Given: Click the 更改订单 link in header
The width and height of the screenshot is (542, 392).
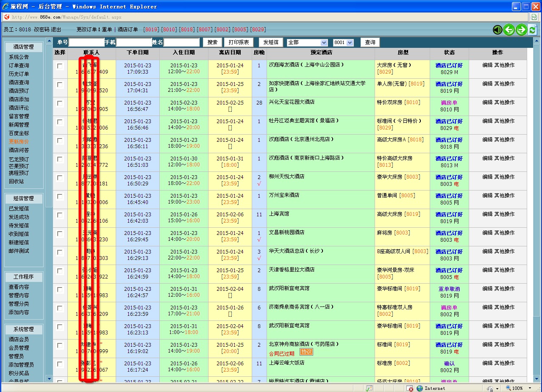Looking at the screenshot, I should point(87,30).
